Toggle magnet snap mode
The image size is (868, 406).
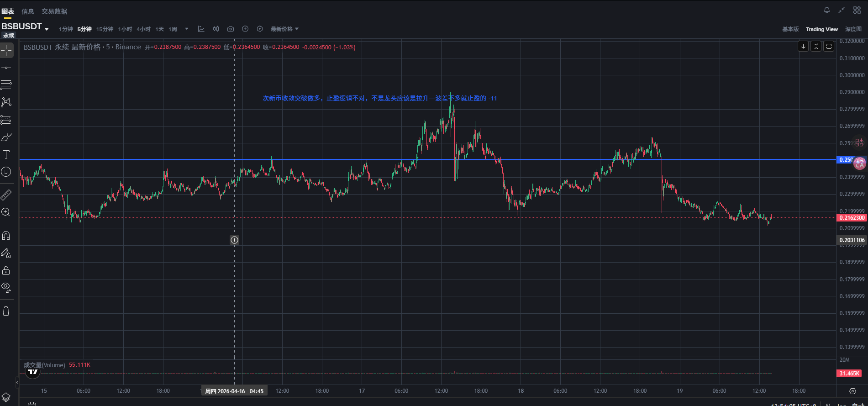(6, 236)
